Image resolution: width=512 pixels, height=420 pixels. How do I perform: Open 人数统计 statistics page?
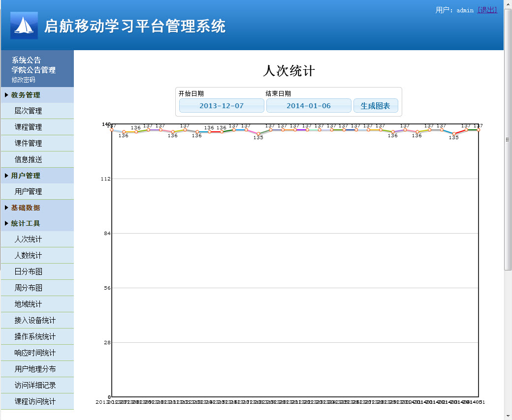coord(29,255)
